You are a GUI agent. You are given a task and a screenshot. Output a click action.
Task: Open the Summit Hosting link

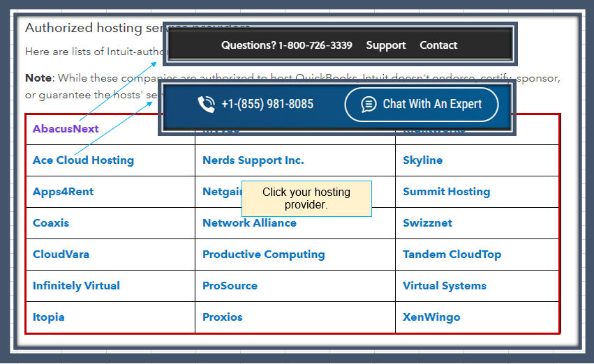pyautogui.click(x=446, y=192)
